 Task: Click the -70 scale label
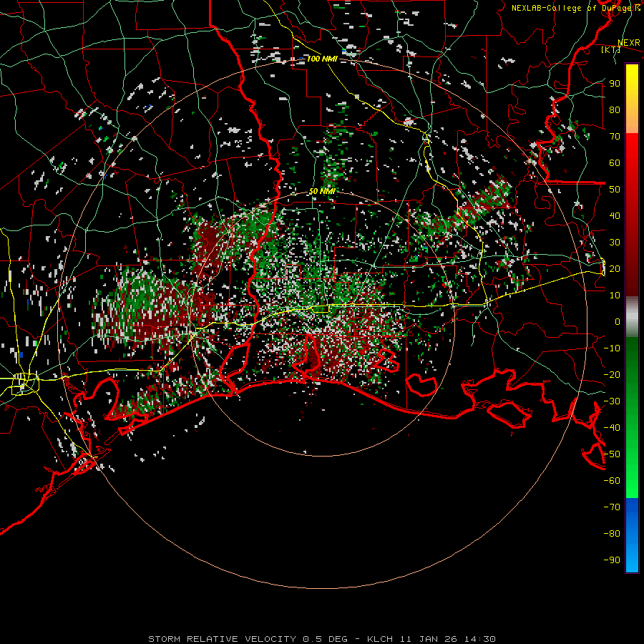click(x=612, y=507)
